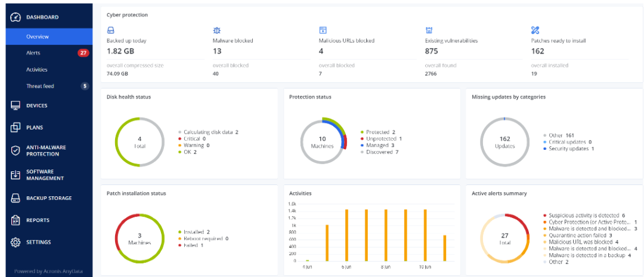Click the green OK legend dot in Disk health
This screenshot has width=644, height=277.
[180, 152]
